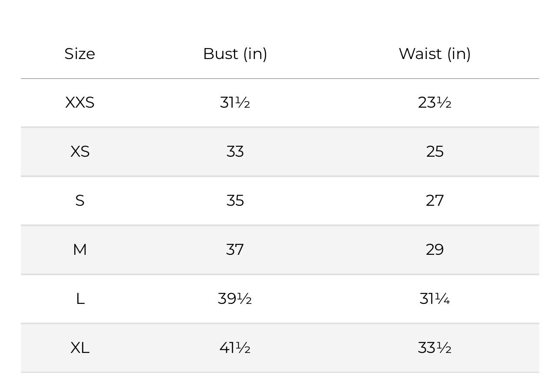Click the 31¼ waist measurement
The height and width of the screenshot is (392, 560).
(x=435, y=299)
